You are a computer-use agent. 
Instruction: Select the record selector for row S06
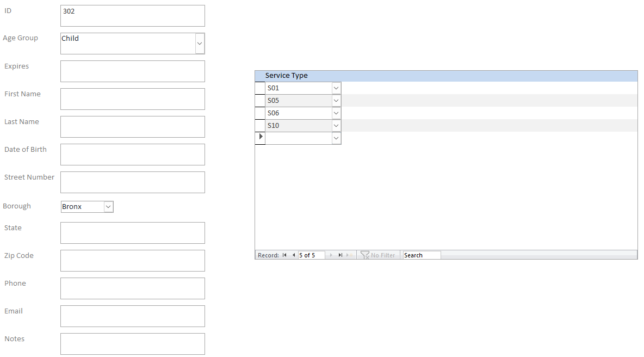click(260, 113)
